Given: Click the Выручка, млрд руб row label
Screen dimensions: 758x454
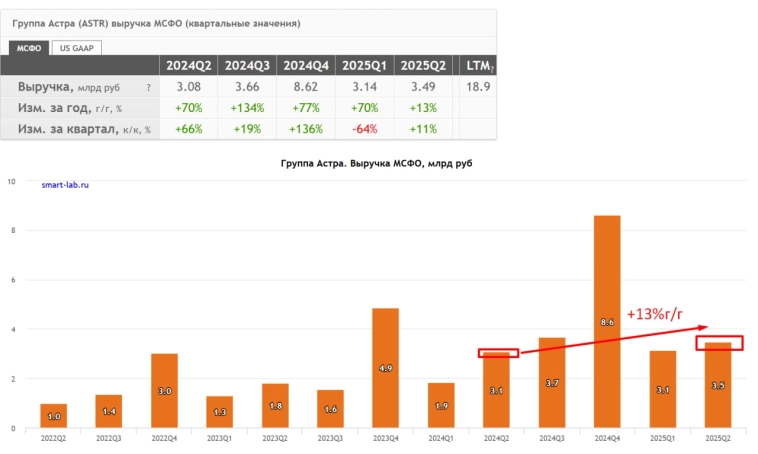Looking at the screenshot, I should tap(69, 87).
